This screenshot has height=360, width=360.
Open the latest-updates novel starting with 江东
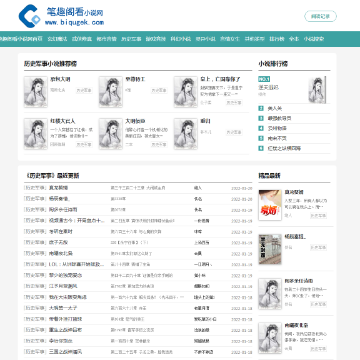click(63, 286)
